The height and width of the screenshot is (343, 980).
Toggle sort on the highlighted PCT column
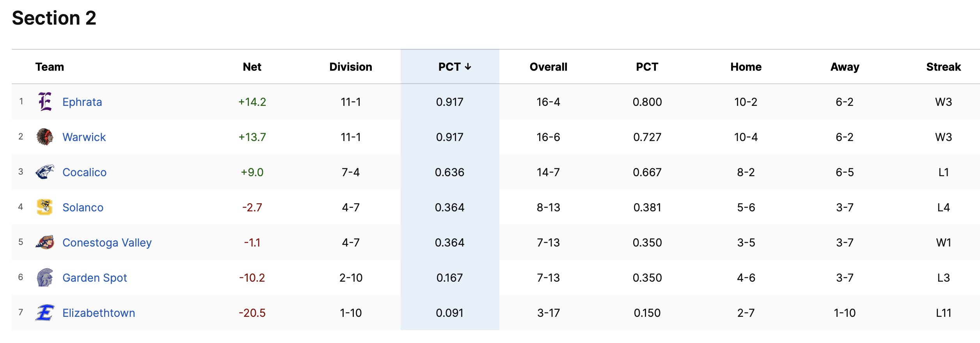pos(454,67)
